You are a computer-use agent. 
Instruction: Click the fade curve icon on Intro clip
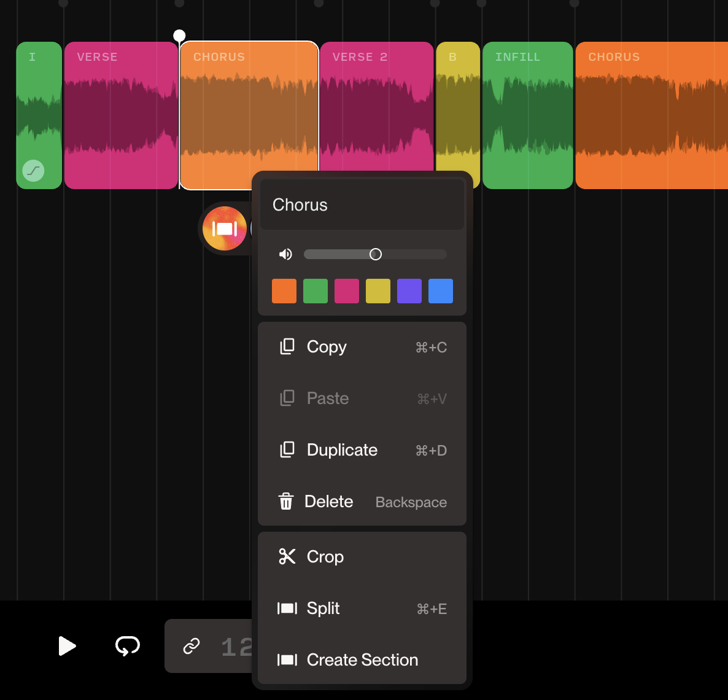click(33, 171)
